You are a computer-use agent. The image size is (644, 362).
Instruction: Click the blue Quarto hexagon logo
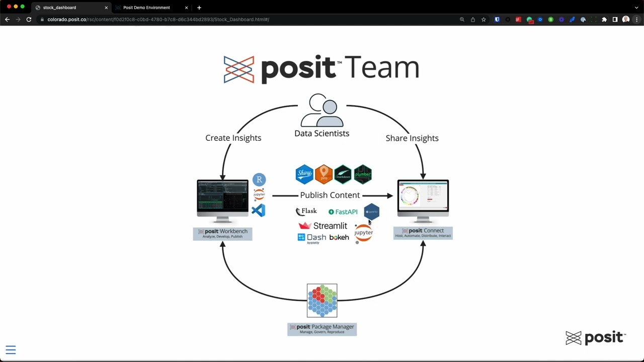[371, 212]
